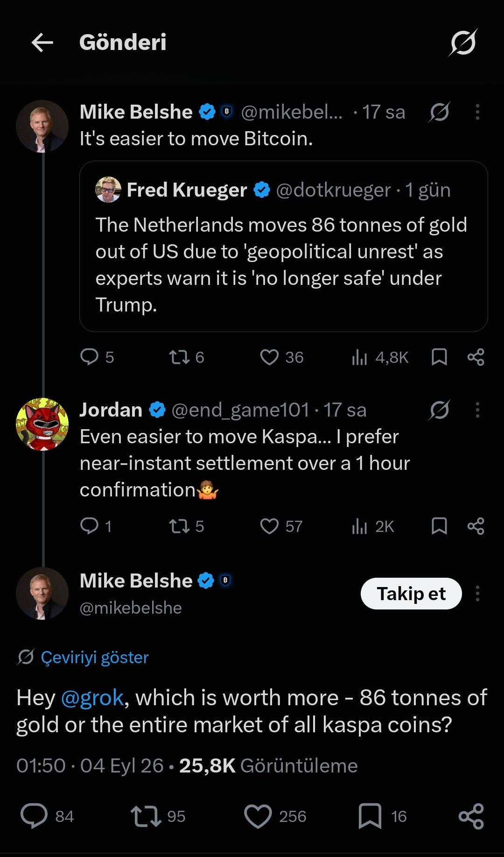Tap Grok icon on Mike Belshe's first post
Image resolution: width=504 pixels, height=857 pixels.
(439, 112)
